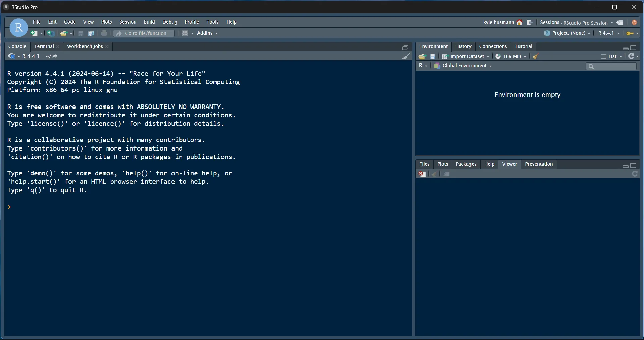Switch to the Packages tab
This screenshot has width=644, height=340.
click(466, 164)
